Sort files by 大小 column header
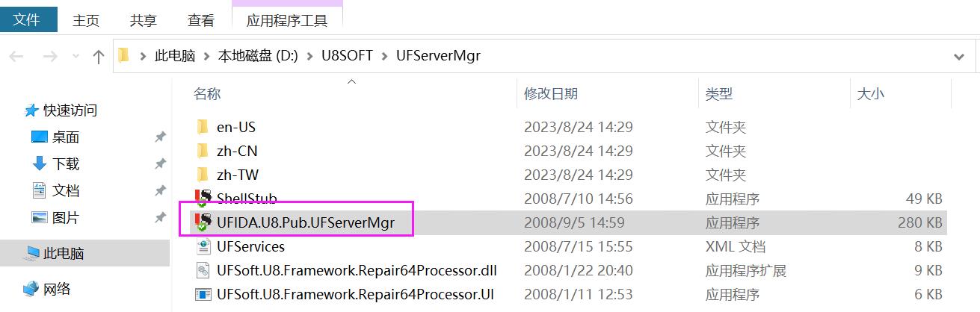Viewport: 980px width, 312px height. click(x=870, y=94)
